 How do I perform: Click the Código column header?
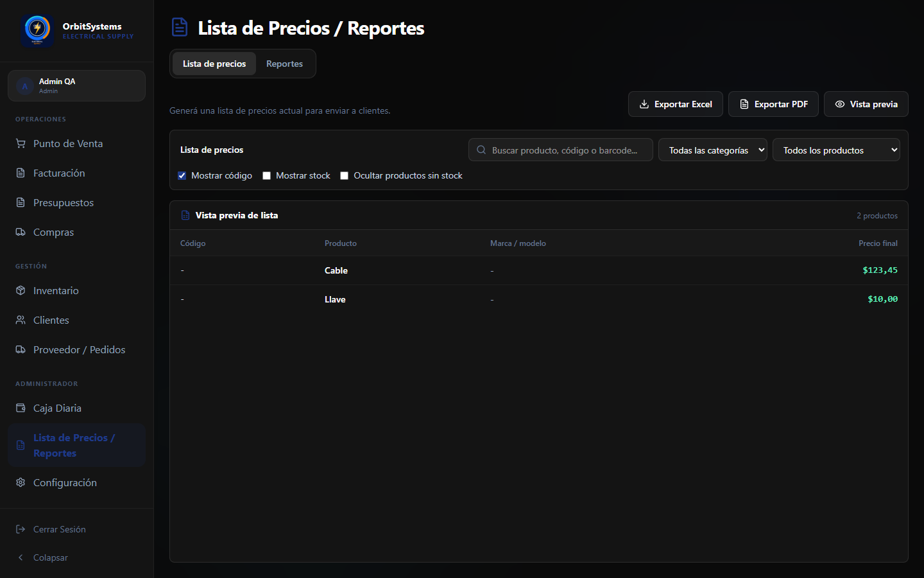(193, 243)
